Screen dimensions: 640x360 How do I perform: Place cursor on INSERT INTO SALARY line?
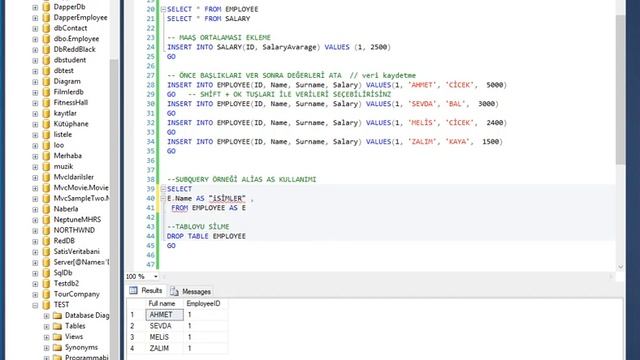pos(279,47)
